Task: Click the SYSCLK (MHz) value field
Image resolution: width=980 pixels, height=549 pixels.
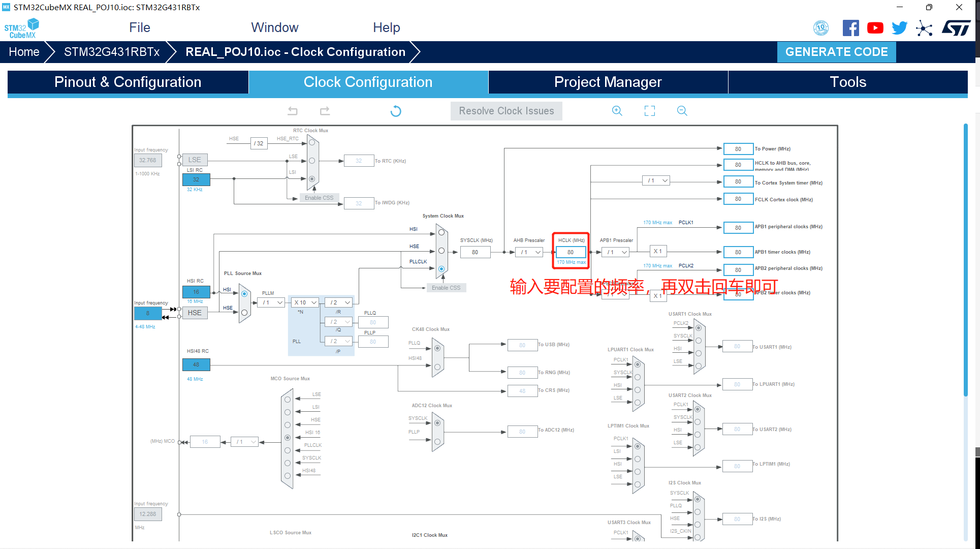Action: coord(475,252)
